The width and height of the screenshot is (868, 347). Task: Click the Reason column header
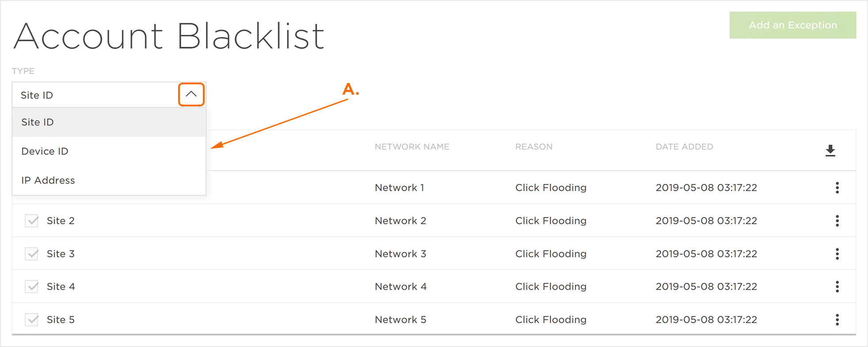point(534,146)
